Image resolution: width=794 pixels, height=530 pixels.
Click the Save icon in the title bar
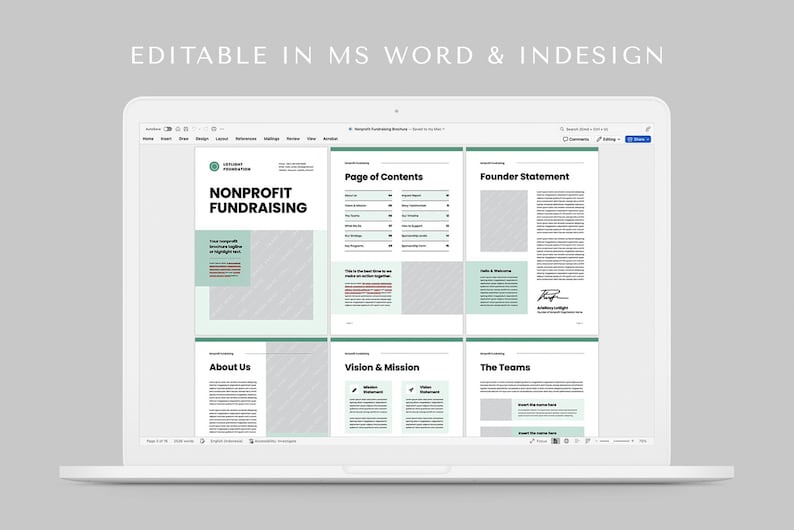point(185,129)
